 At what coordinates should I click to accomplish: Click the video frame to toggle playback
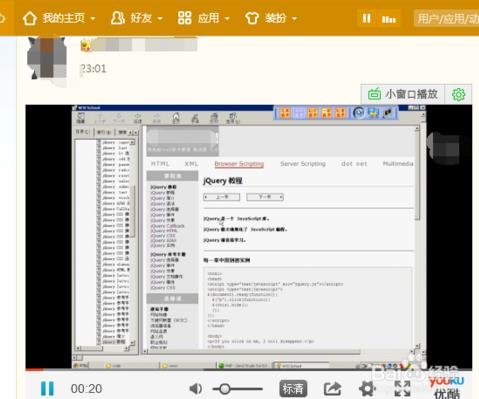pos(249,237)
